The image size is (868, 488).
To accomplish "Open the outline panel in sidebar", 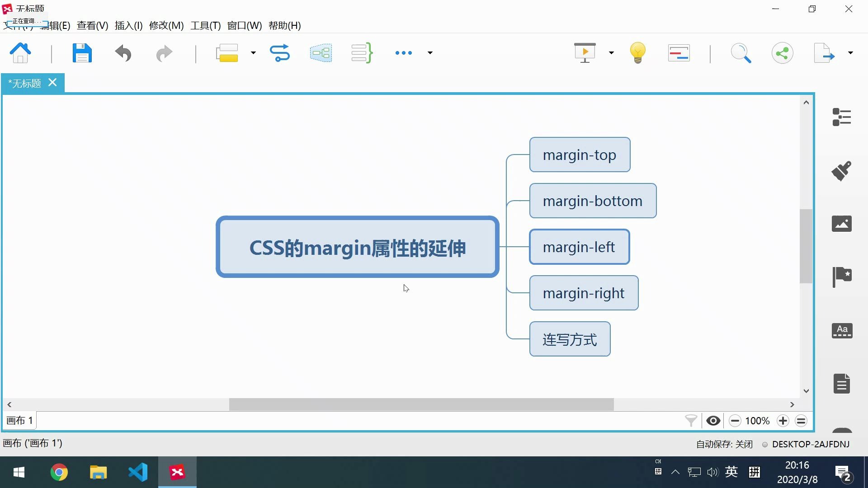I will 841,117.
